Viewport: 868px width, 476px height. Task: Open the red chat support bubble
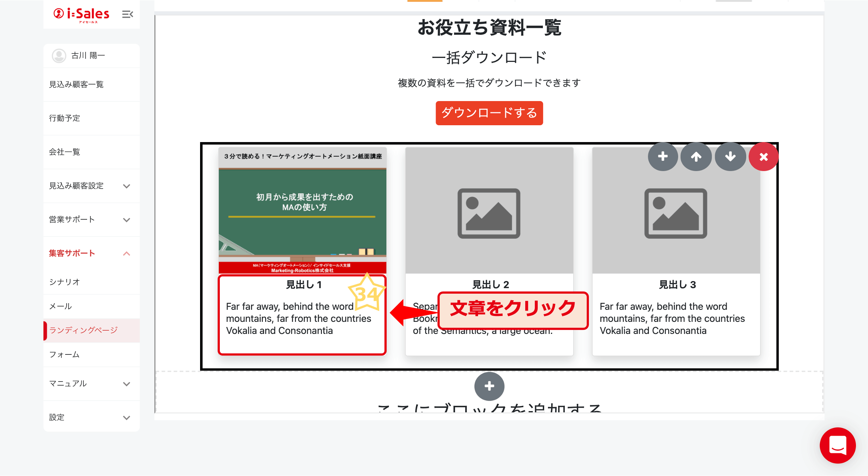click(x=837, y=445)
